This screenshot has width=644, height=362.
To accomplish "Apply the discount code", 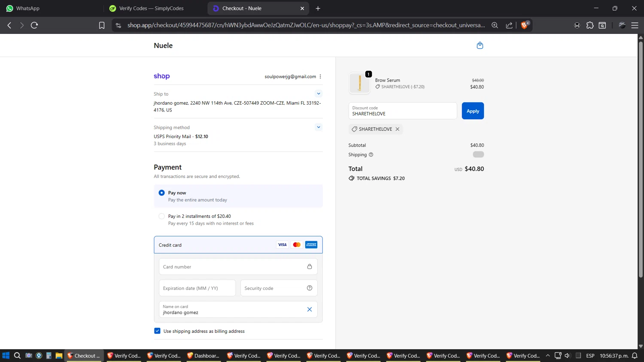I will [x=473, y=111].
